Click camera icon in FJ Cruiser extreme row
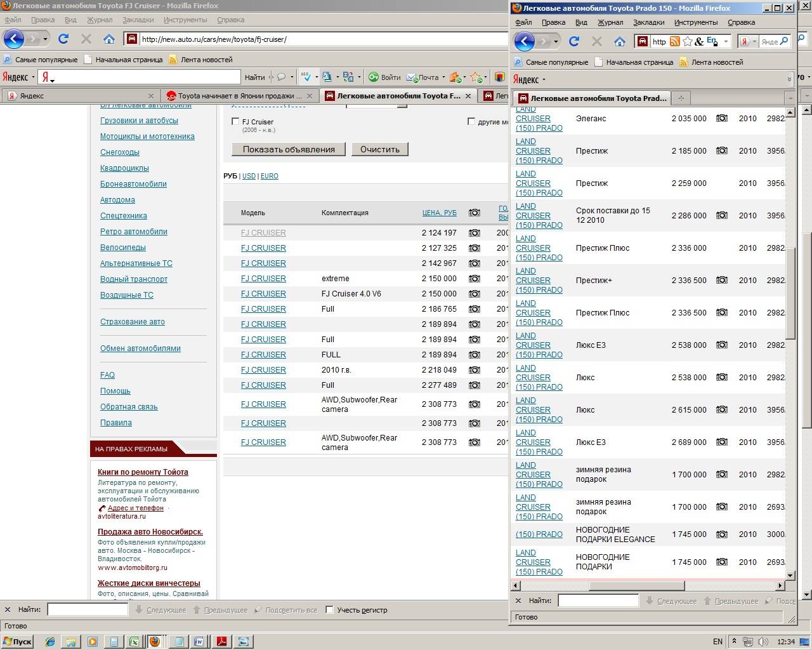Screen dimensions: 812x650 click(474, 279)
